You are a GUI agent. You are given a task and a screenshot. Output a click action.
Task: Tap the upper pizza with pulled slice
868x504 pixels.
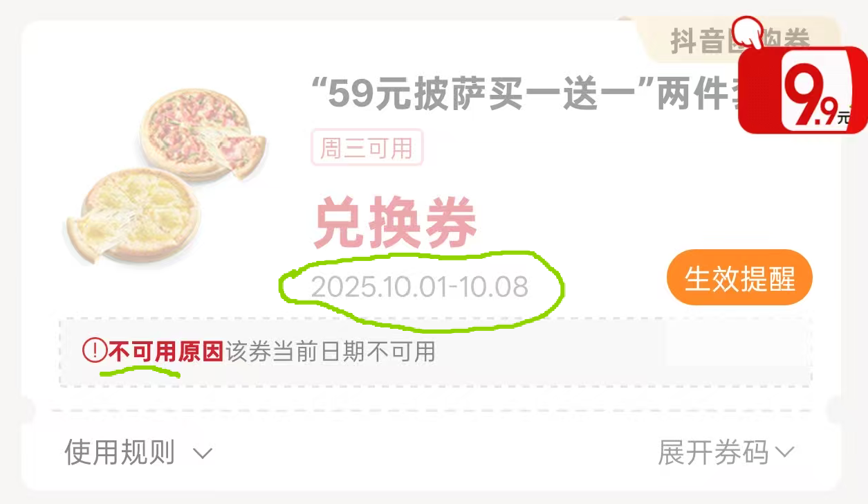tap(203, 134)
